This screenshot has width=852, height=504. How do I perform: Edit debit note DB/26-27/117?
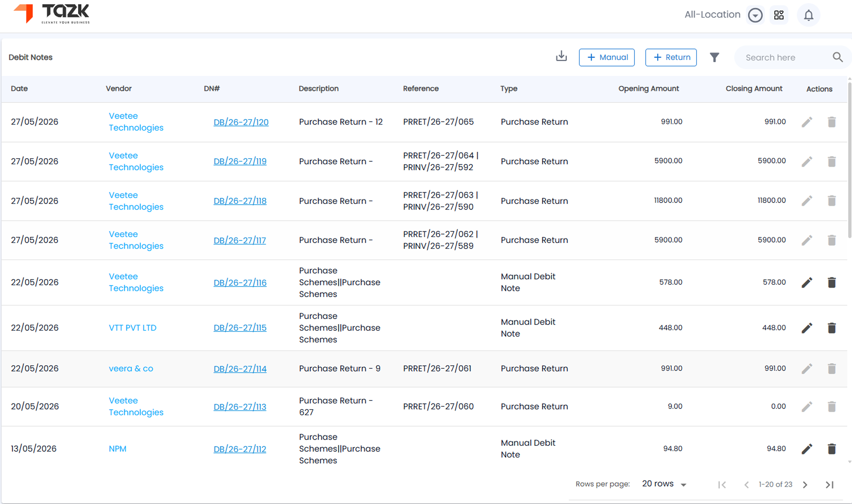coord(807,240)
